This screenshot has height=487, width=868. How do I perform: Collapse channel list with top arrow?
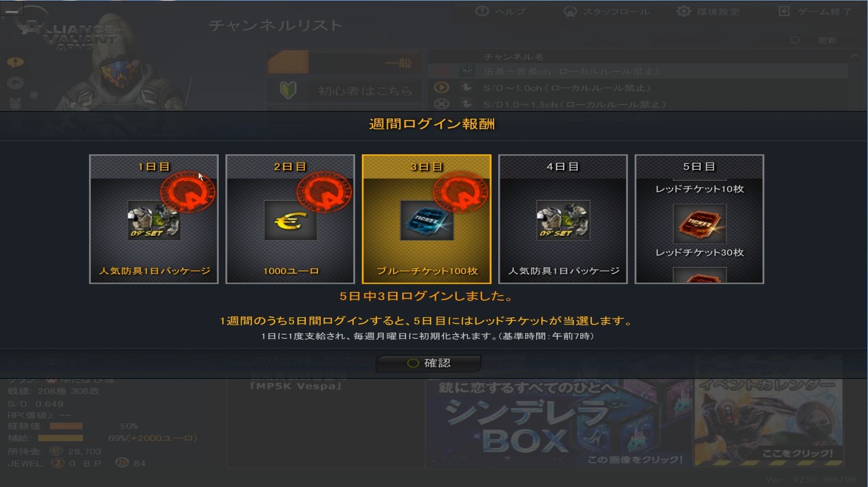coord(855,56)
